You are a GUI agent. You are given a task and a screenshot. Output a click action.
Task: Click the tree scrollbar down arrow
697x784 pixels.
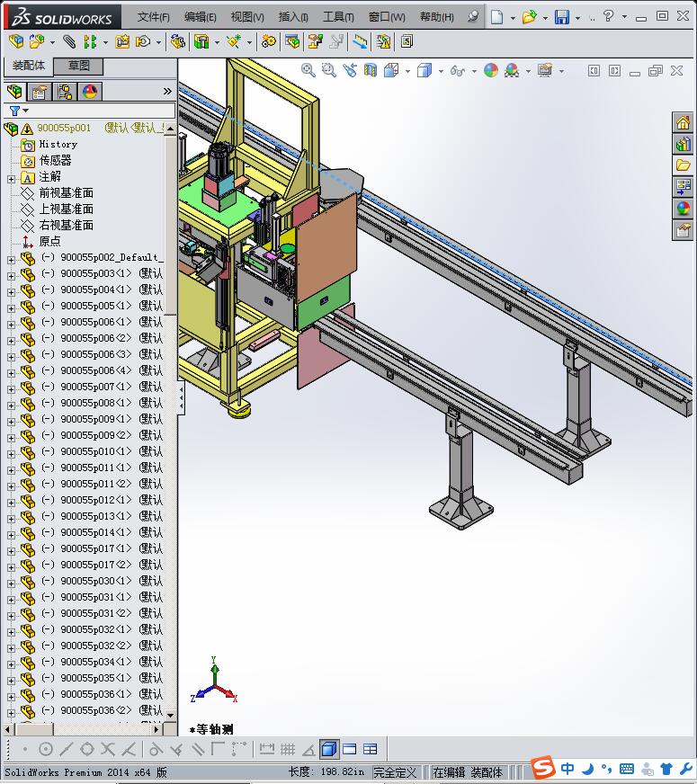tap(170, 716)
